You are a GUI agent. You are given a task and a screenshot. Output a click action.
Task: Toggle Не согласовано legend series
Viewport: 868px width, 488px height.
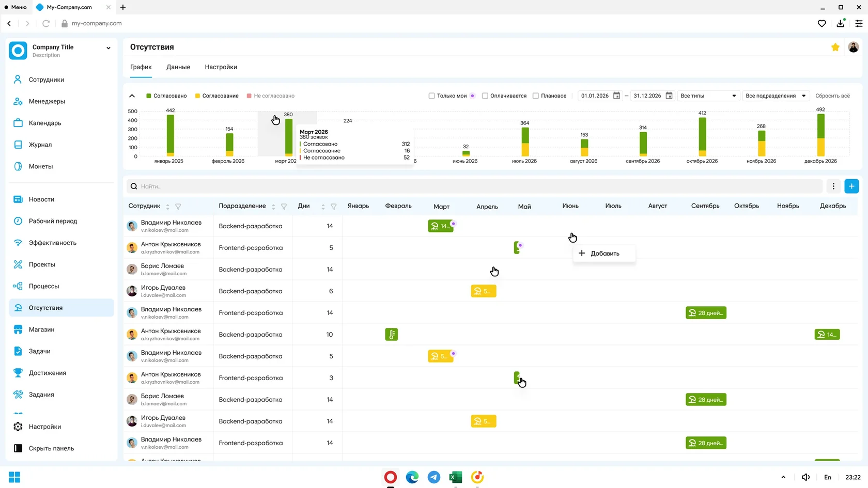(x=271, y=96)
